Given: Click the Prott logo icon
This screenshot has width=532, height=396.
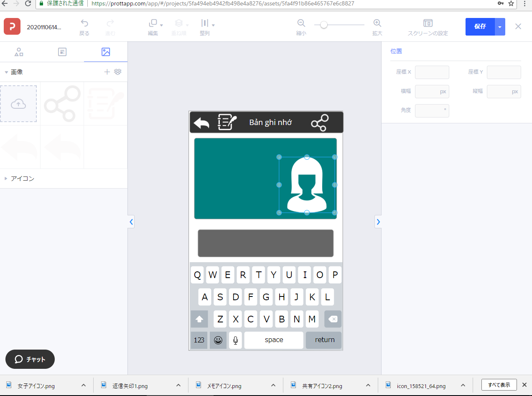Looking at the screenshot, I should (12, 26).
